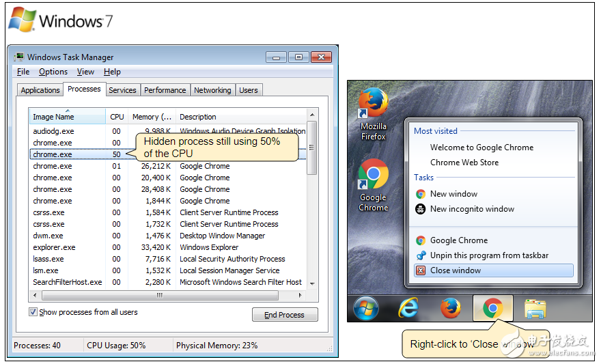Click the Task Manager title bar icon
The image size is (601, 364).
(20, 57)
